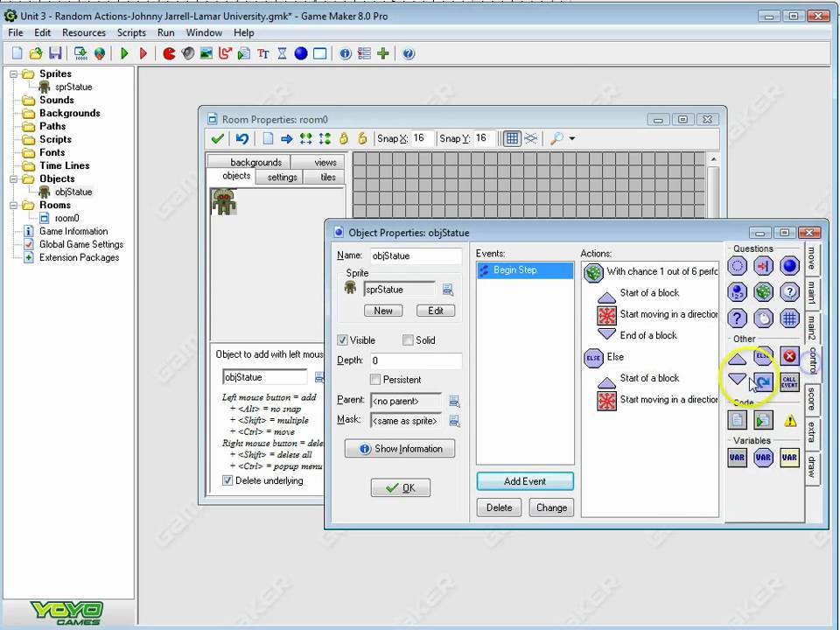
Task: Select the Test Chance dice action
Action: [763, 292]
